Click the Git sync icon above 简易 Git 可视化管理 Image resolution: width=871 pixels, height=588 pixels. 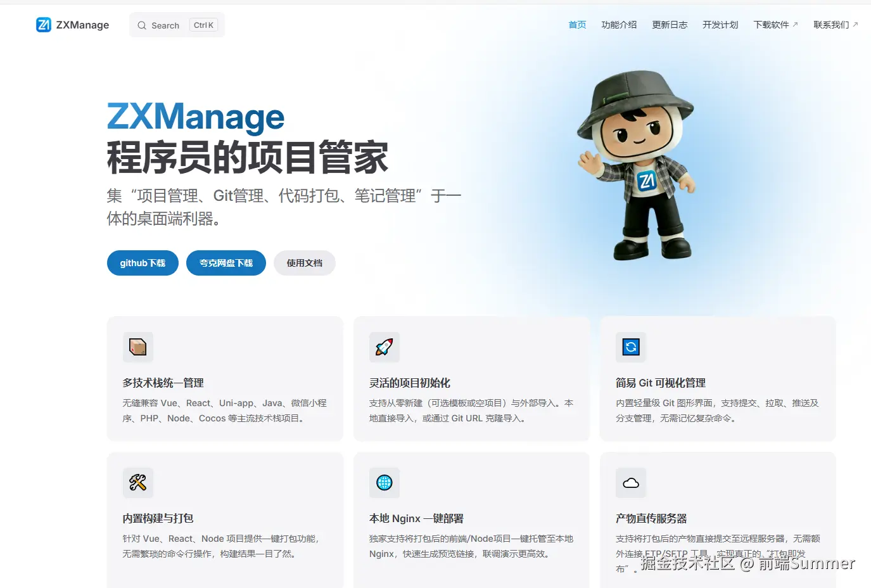[630, 347]
